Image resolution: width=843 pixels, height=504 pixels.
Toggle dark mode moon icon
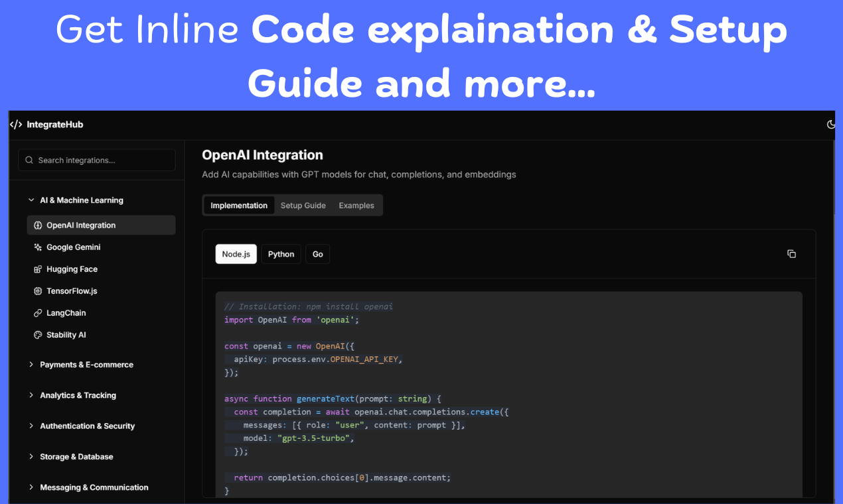pos(830,125)
